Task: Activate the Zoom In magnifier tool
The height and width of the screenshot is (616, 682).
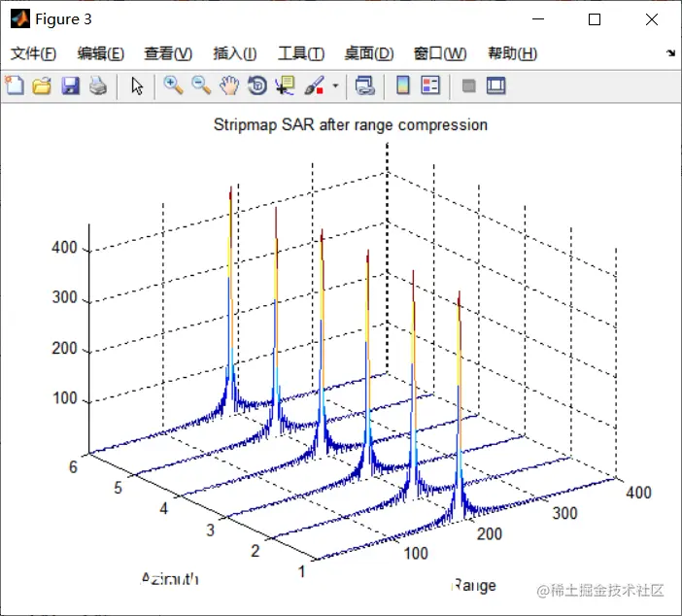Action: tap(173, 86)
